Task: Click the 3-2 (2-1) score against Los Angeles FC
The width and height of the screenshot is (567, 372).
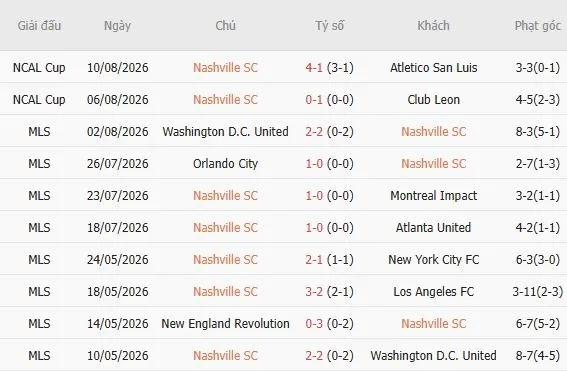Action: [329, 292]
